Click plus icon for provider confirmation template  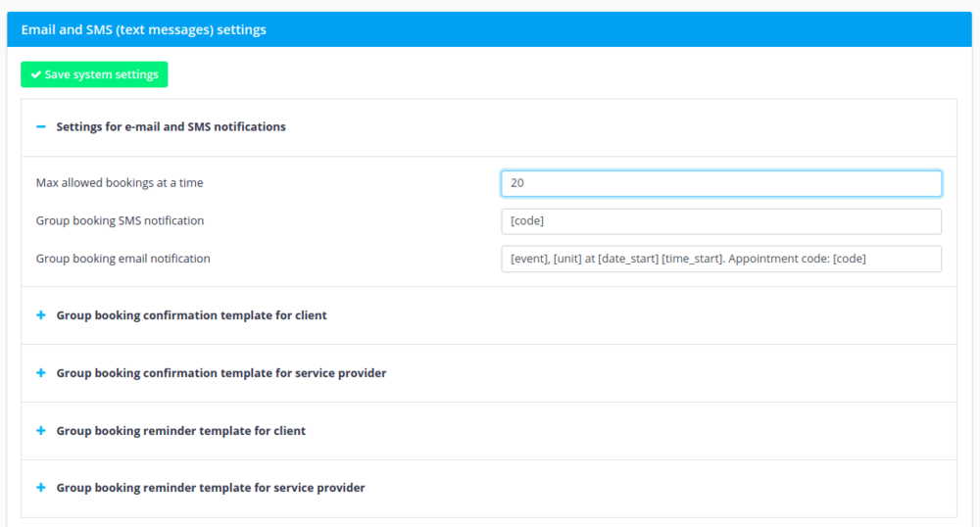point(41,373)
